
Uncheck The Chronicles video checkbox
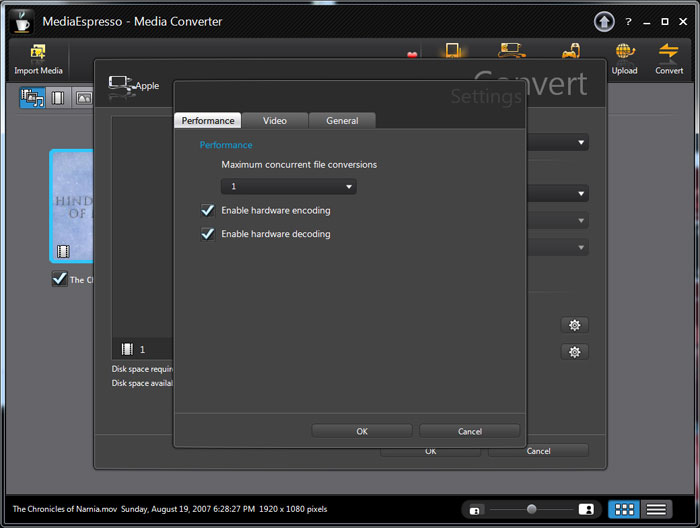tap(59, 279)
